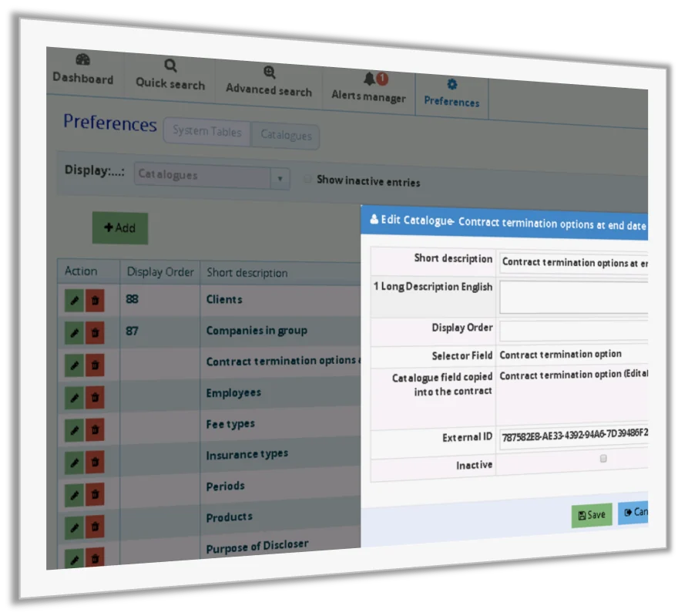Screen dimensions: 678x616
Task: Click display order value 88
Action: click(x=132, y=299)
